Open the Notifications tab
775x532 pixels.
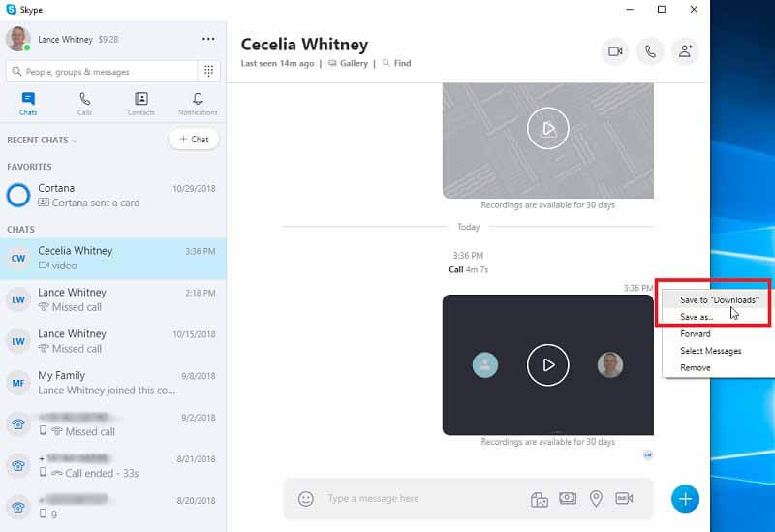(x=198, y=104)
